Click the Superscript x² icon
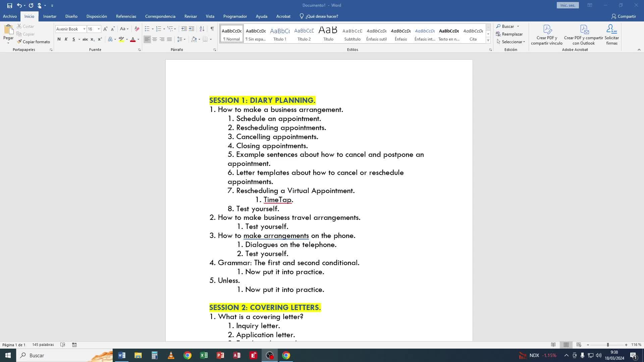Viewport: 644px width, 362px height. pyautogui.click(x=100, y=39)
